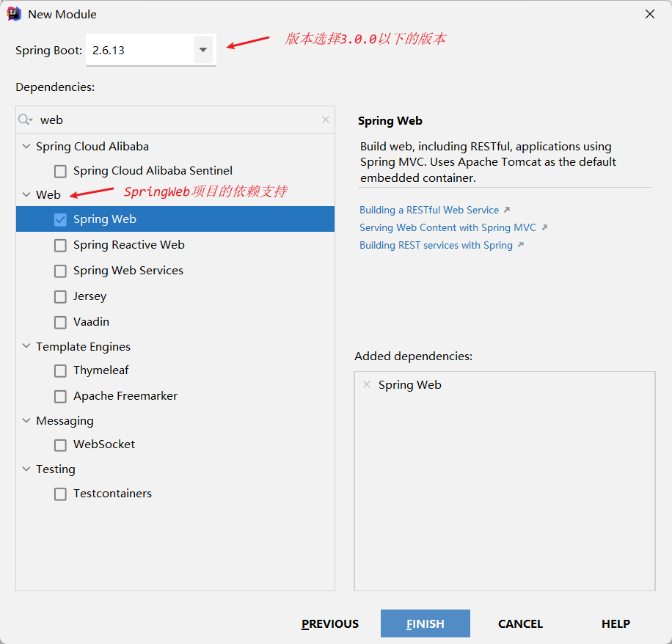This screenshot has height=644, width=672.
Task: Go back with the PREVIOUS button
Action: [330, 623]
